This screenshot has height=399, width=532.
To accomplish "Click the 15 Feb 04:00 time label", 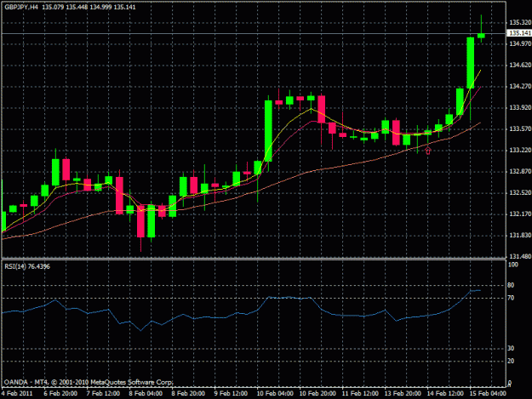I will click(x=488, y=394).
